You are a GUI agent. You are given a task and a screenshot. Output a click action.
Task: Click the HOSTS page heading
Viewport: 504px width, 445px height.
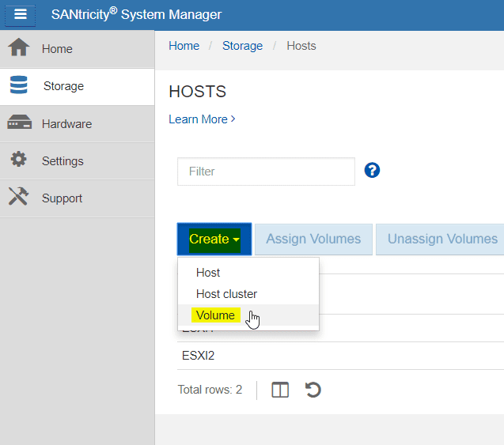[197, 92]
